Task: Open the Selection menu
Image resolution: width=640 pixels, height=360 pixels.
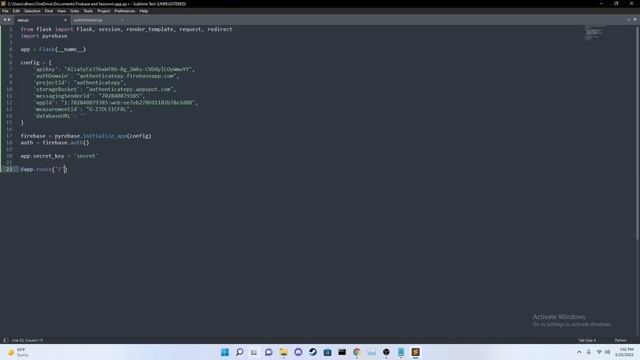Action: [32, 11]
